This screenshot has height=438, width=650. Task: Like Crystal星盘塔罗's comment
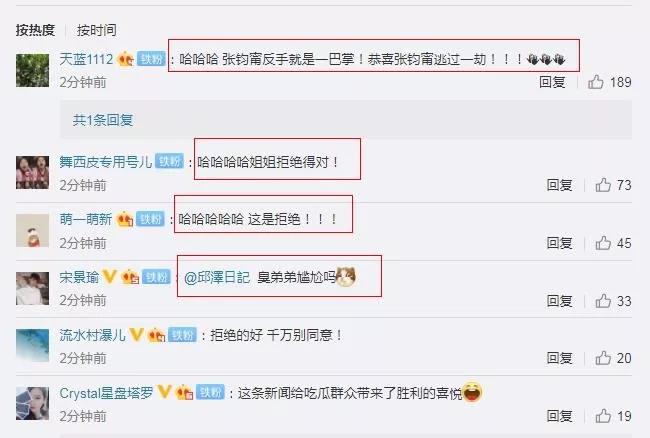pos(603,416)
